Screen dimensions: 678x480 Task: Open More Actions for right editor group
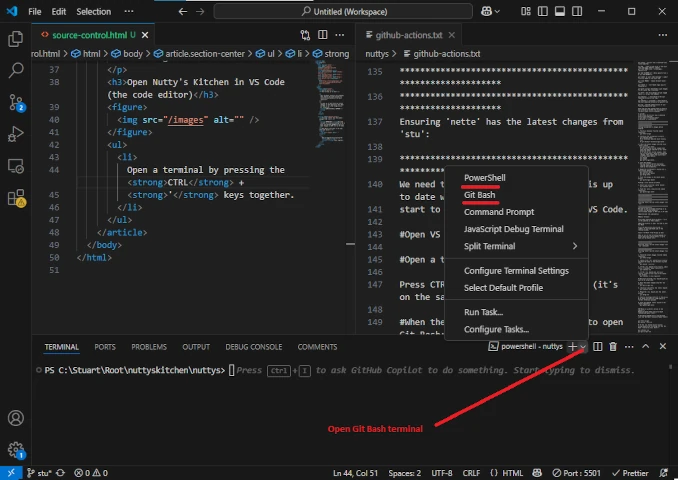[662, 35]
